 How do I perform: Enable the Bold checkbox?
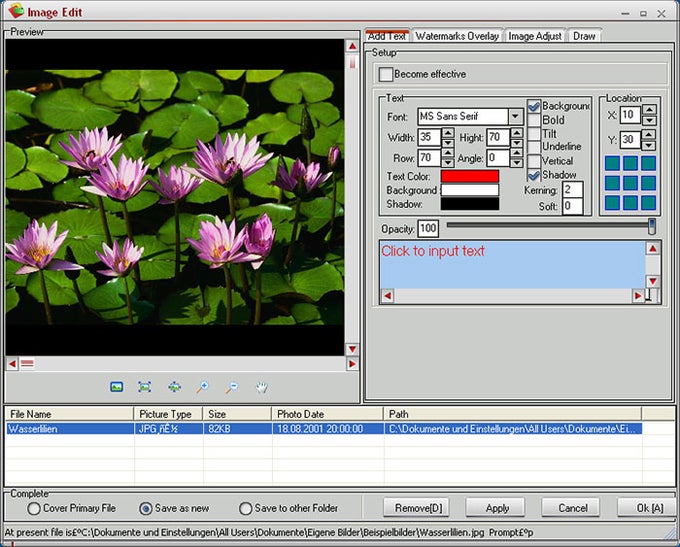[x=534, y=120]
